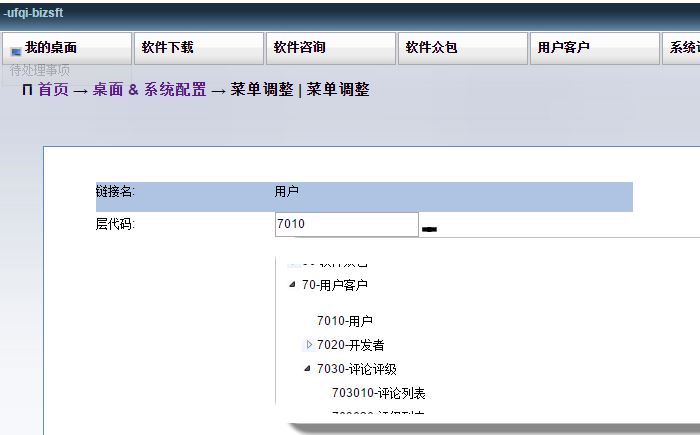
Task: Switch to the 软件下载 tab
Action: (x=168, y=48)
